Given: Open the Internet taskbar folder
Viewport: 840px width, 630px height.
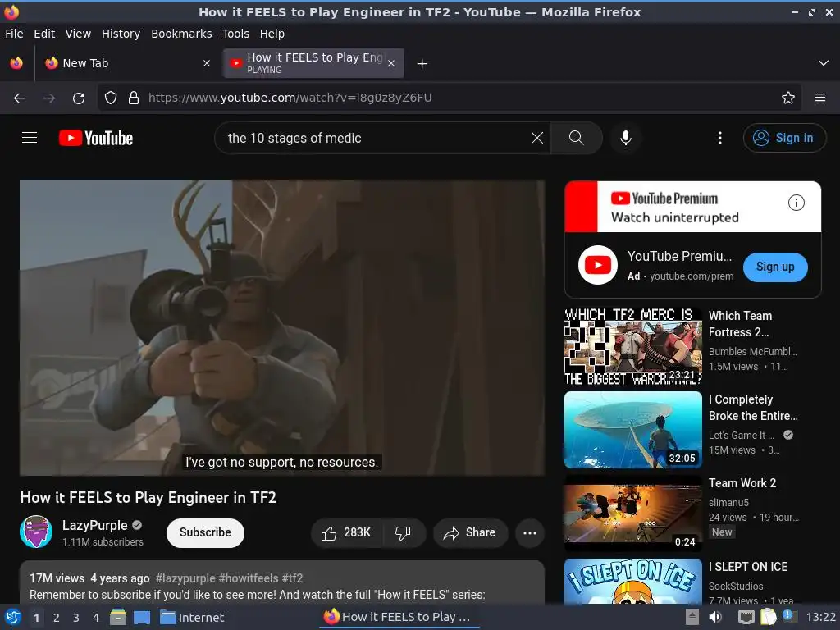Looking at the screenshot, I should click(192, 618).
